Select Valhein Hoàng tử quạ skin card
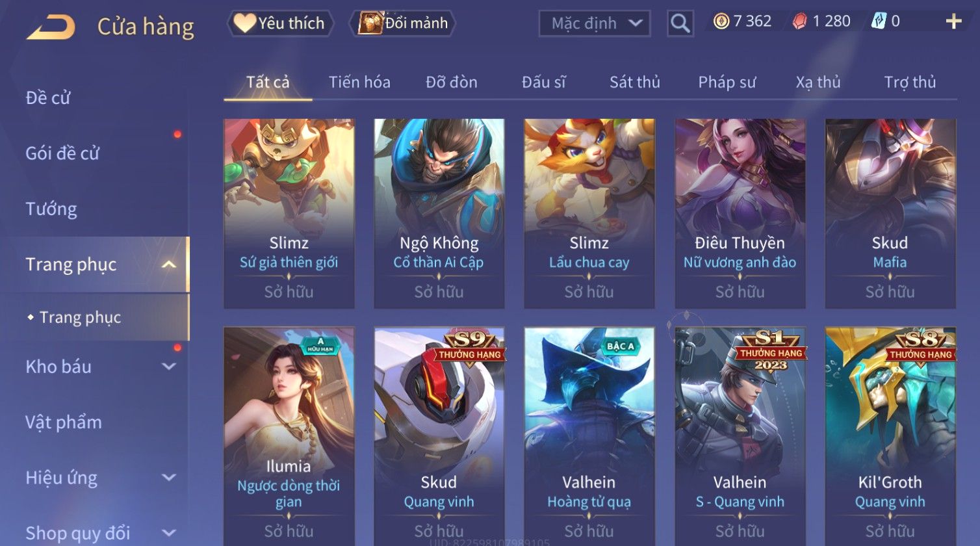Screen dimensions: 980x546 [589, 436]
